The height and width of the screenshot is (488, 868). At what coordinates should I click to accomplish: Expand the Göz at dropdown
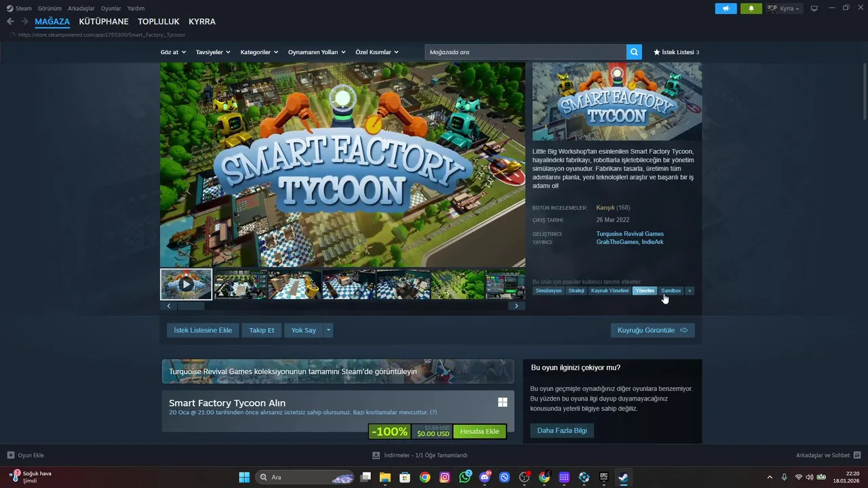(x=173, y=52)
